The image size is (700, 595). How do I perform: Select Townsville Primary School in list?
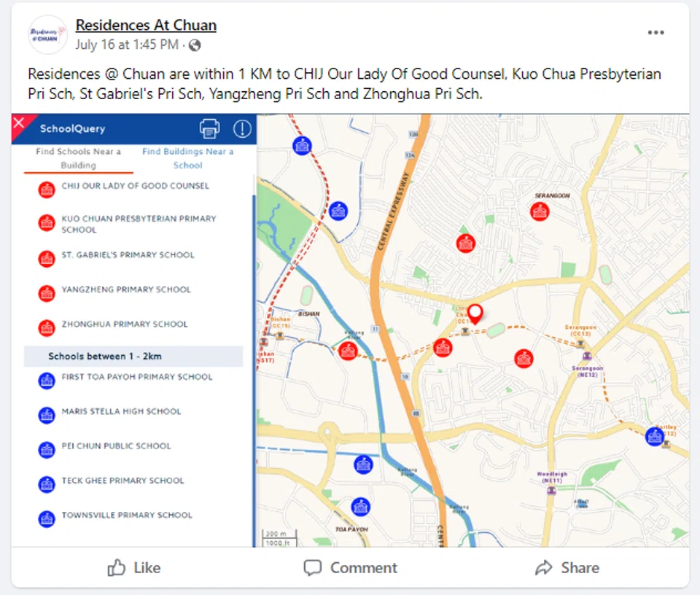coord(127,515)
